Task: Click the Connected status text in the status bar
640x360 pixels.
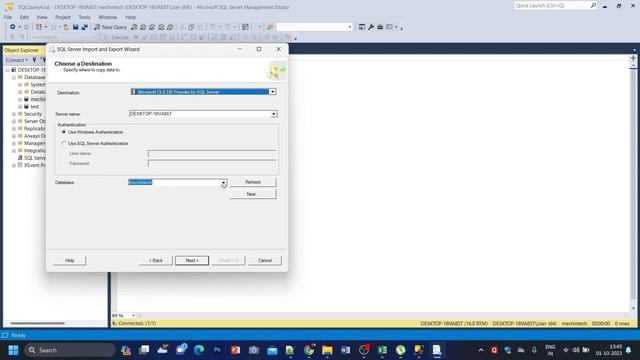Action: click(137, 323)
